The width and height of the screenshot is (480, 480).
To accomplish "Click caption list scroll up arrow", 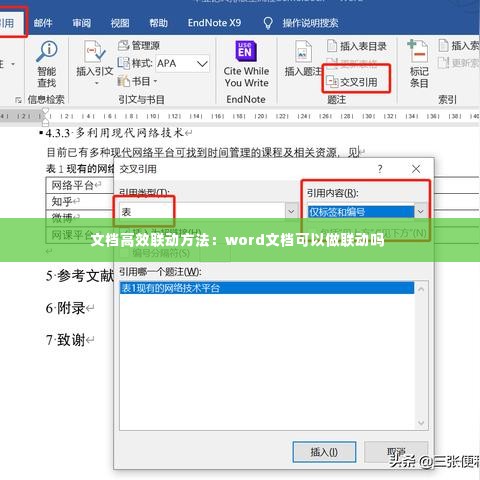I will click(421, 289).
